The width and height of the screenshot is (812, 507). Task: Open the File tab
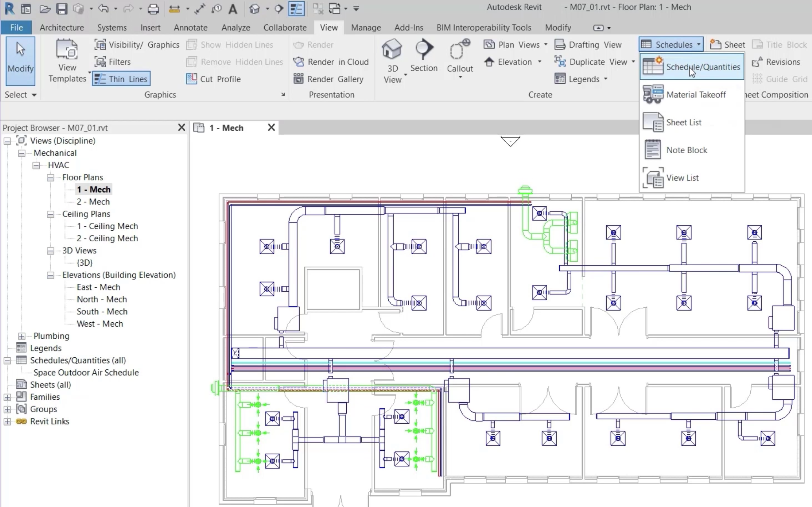[16, 28]
